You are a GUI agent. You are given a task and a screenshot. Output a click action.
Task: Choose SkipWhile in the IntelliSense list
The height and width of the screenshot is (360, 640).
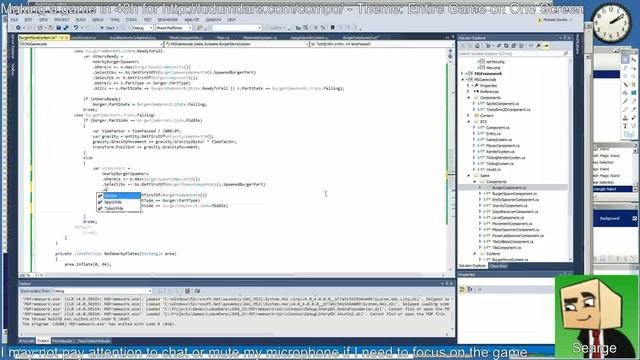(x=118, y=202)
